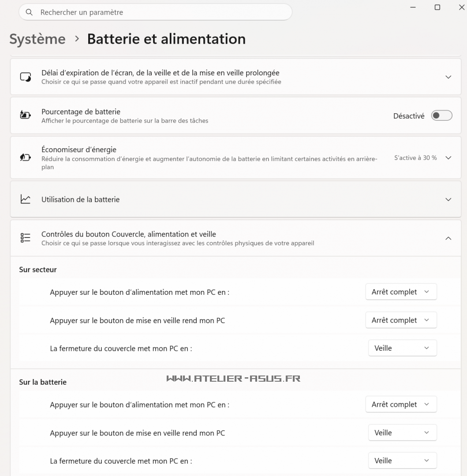Expand the Délai d'expiration de l'écran section
Screen dimensions: 467x476
pos(448,77)
